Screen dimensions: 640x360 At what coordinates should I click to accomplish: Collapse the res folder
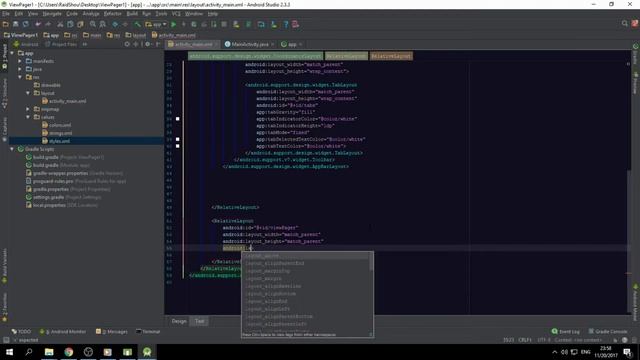pos(20,77)
